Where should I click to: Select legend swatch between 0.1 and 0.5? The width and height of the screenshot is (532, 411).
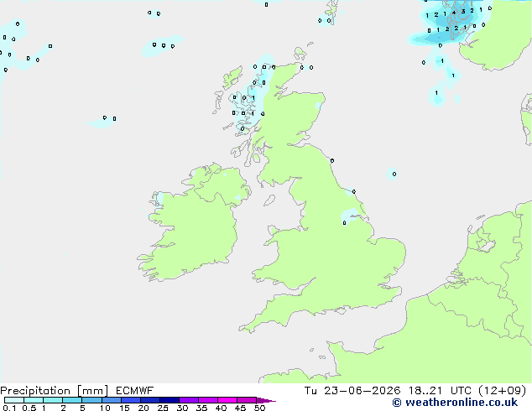[x=14, y=400]
